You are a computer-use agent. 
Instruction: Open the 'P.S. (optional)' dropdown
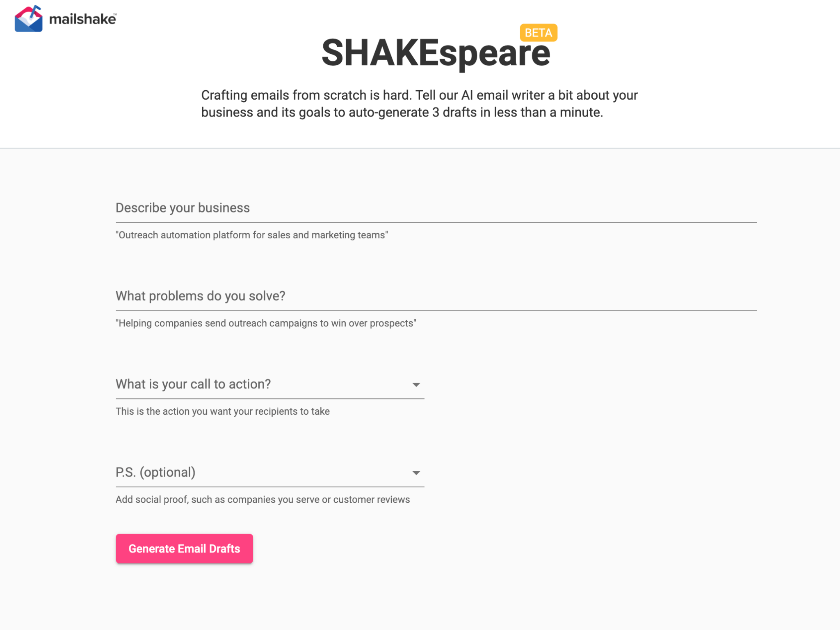[270, 472]
